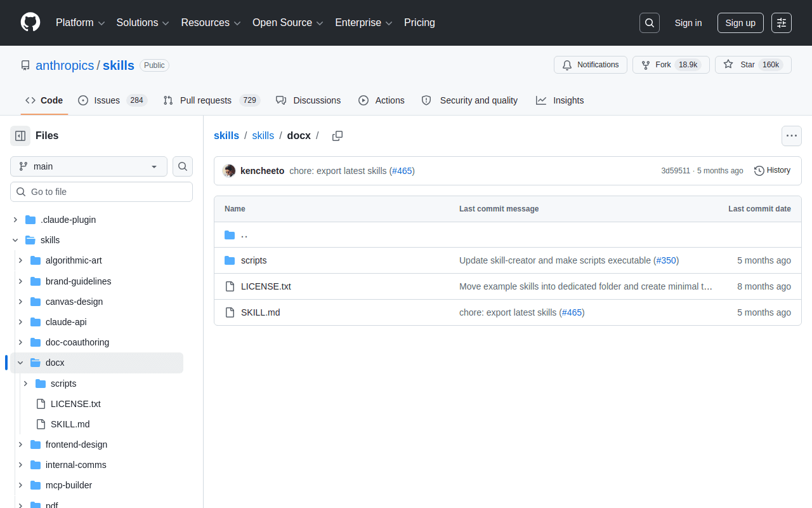The width and height of the screenshot is (812, 508).
Task: Open the scripts folder in the file table
Action: 254,260
